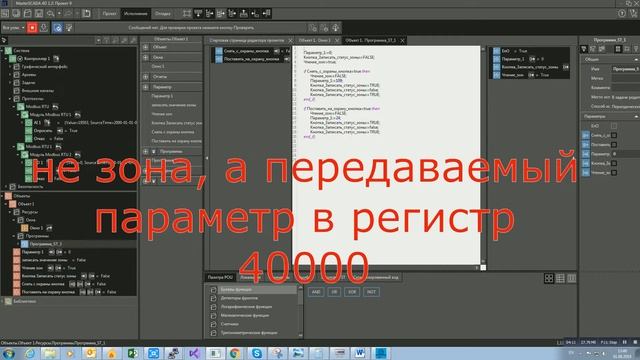This screenshot has height=360, width=640.
Task: Select Программа_ST_1 in the objects tree
Action: tap(46, 244)
